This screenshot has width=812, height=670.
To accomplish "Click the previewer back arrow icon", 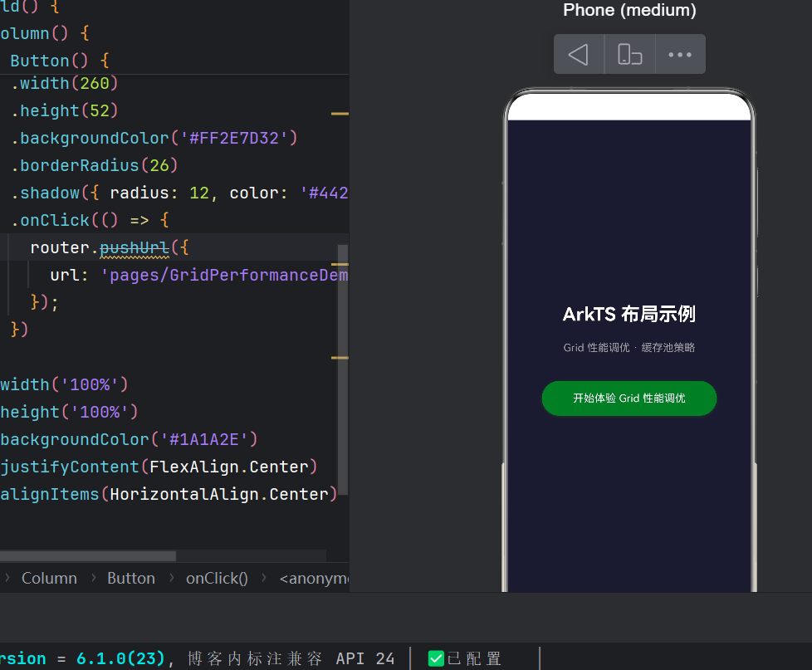I will tap(579, 54).
